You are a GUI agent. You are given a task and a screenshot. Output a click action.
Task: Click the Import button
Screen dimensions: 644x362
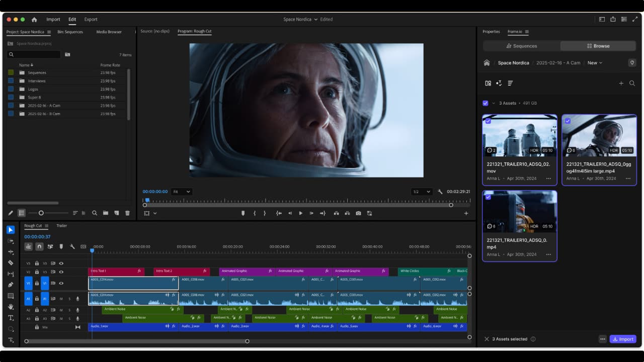(622, 339)
